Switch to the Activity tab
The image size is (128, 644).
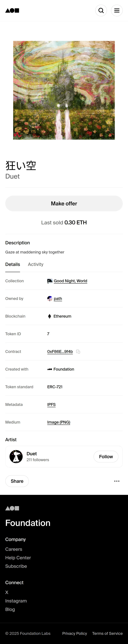[x=36, y=264]
